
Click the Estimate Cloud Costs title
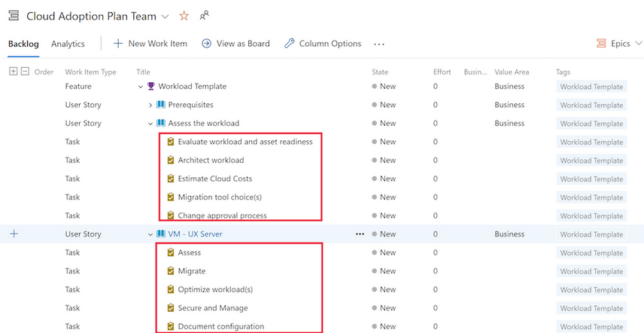[215, 179]
